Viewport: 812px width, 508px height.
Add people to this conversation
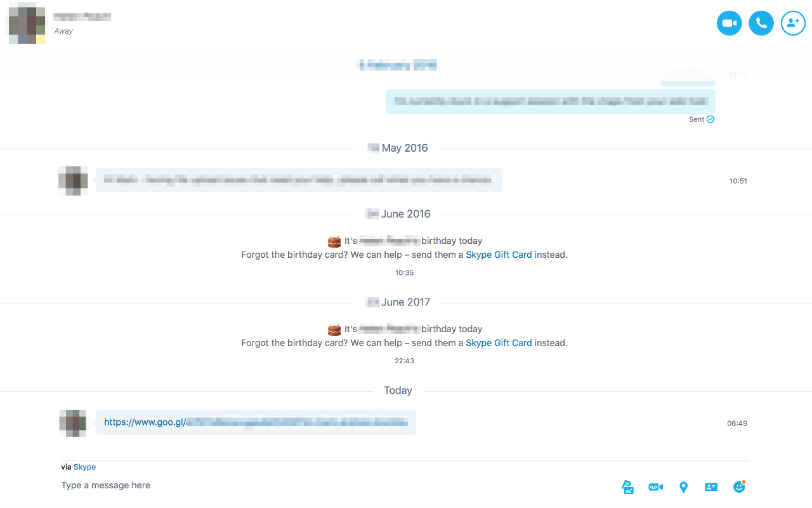tap(793, 23)
